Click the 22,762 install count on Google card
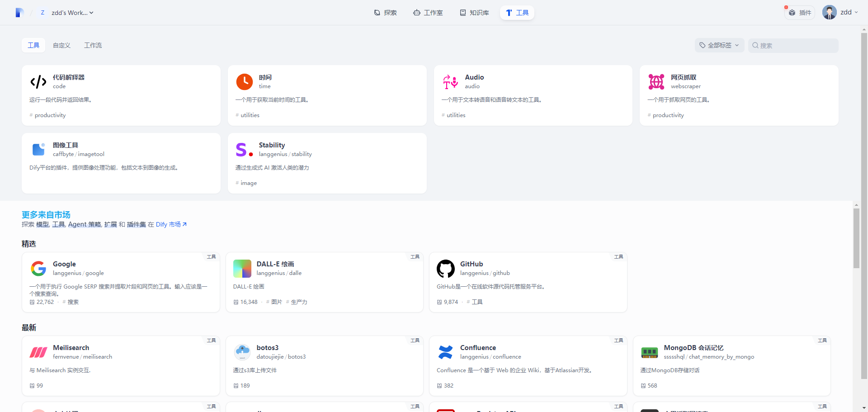This screenshot has height=412, width=868. coord(42,302)
